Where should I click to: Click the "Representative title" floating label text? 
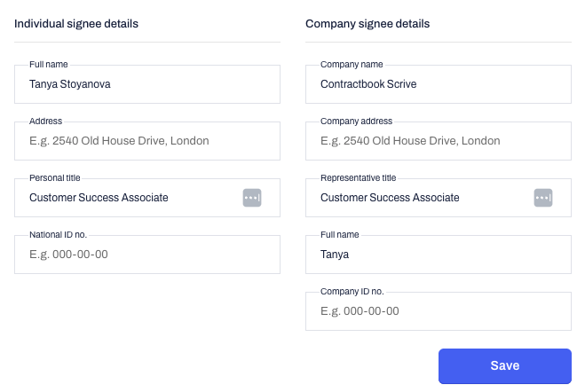click(x=358, y=178)
